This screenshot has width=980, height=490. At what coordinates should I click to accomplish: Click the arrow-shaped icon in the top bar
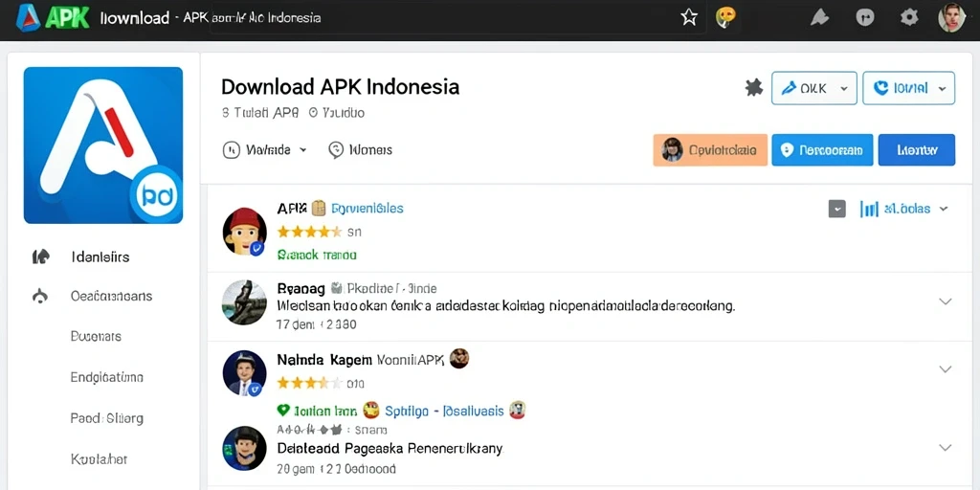point(819,17)
